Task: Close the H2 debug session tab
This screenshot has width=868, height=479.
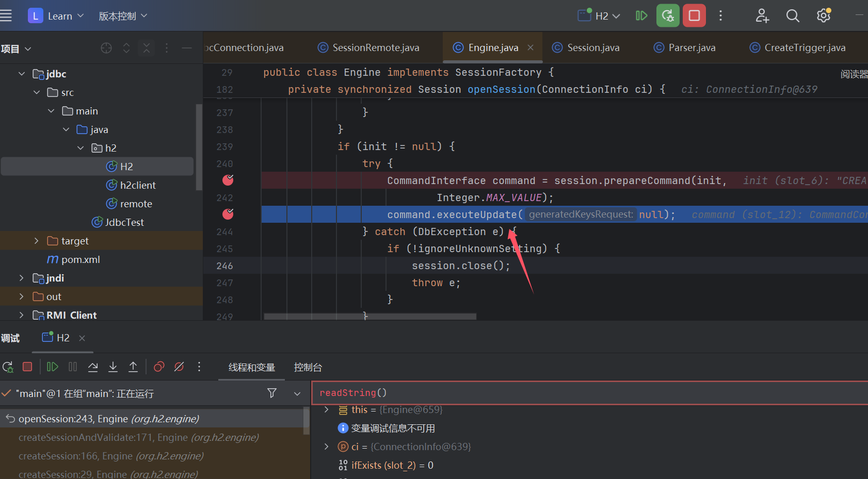Action: (x=82, y=338)
